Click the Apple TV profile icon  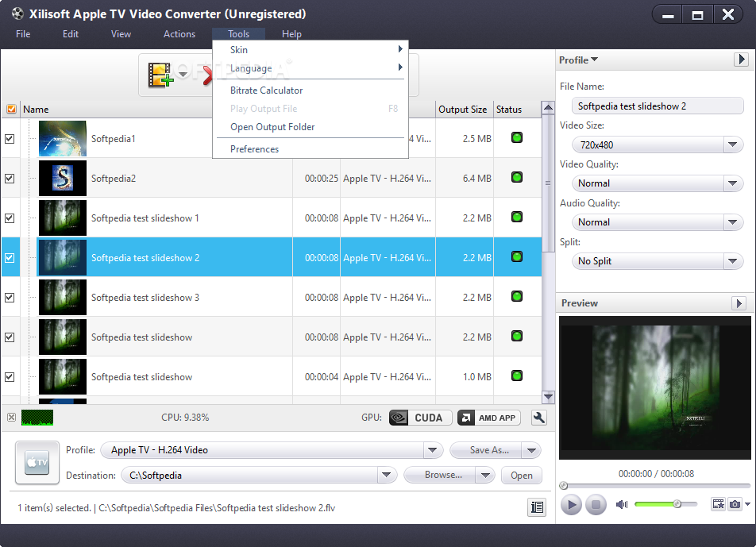pos(37,462)
